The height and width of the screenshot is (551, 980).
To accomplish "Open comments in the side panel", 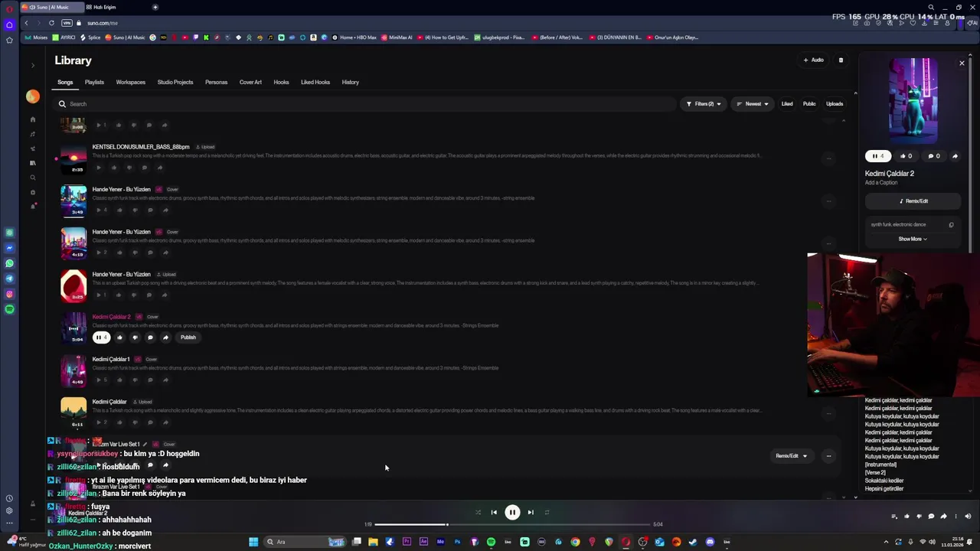I will (x=934, y=156).
